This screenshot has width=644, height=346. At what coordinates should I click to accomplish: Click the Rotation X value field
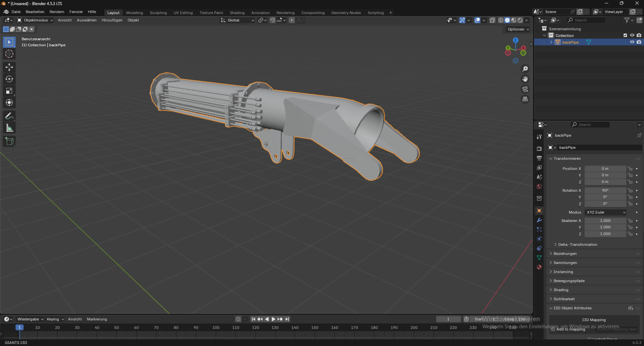pyautogui.click(x=605, y=190)
